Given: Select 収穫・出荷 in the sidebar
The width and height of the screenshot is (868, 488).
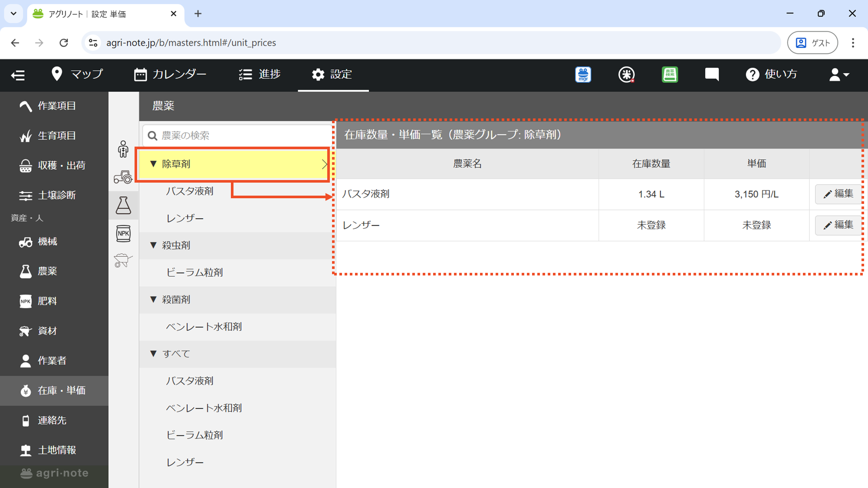Looking at the screenshot, I should (54, 165).
